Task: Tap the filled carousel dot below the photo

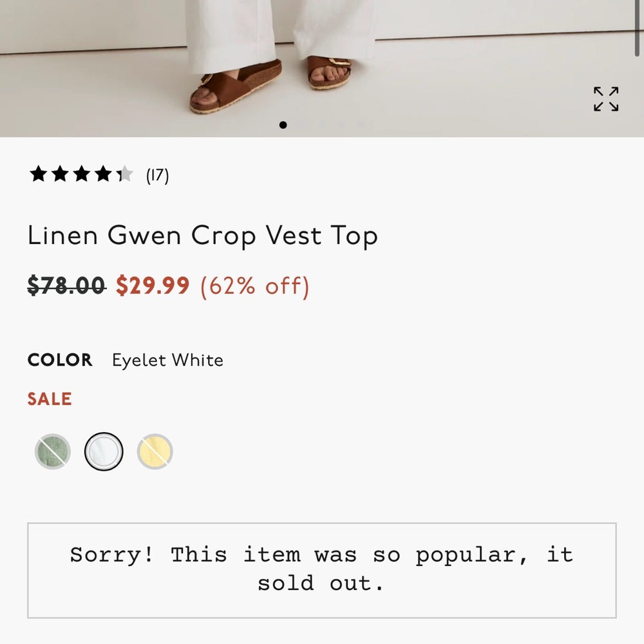Action: point(283,126)
